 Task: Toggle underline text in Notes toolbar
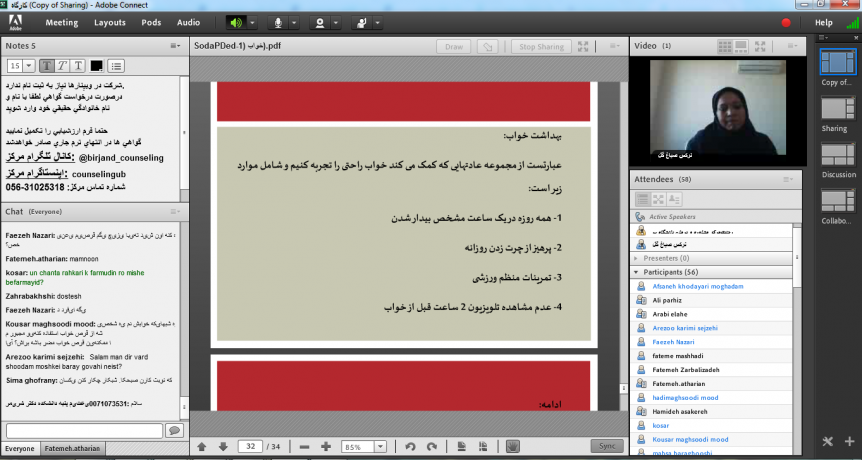coord(78,66)
